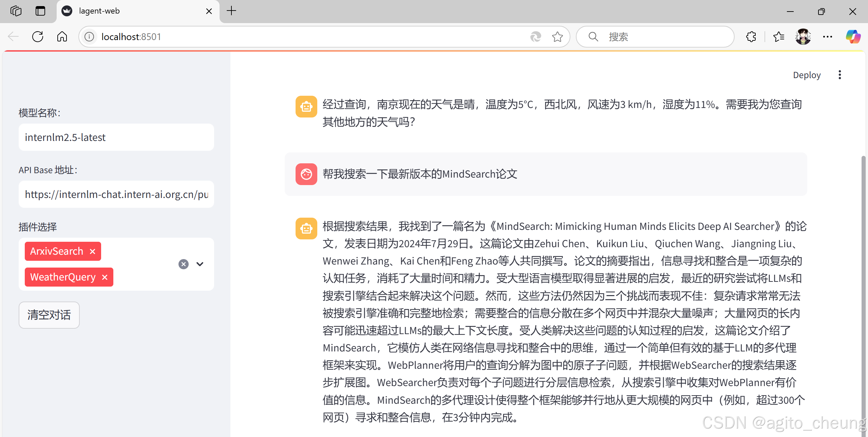Clear all selected plugins
868x437 pixels.
[184, 264]
